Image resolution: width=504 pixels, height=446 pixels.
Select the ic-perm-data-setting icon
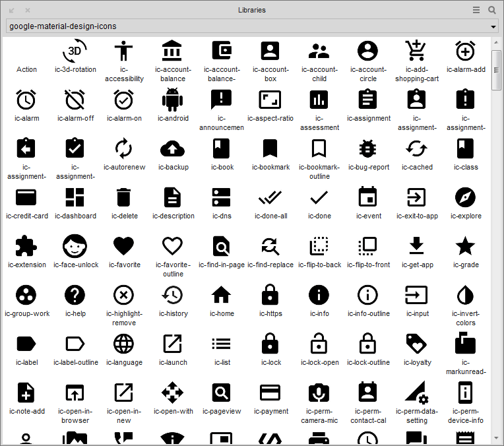416,393
